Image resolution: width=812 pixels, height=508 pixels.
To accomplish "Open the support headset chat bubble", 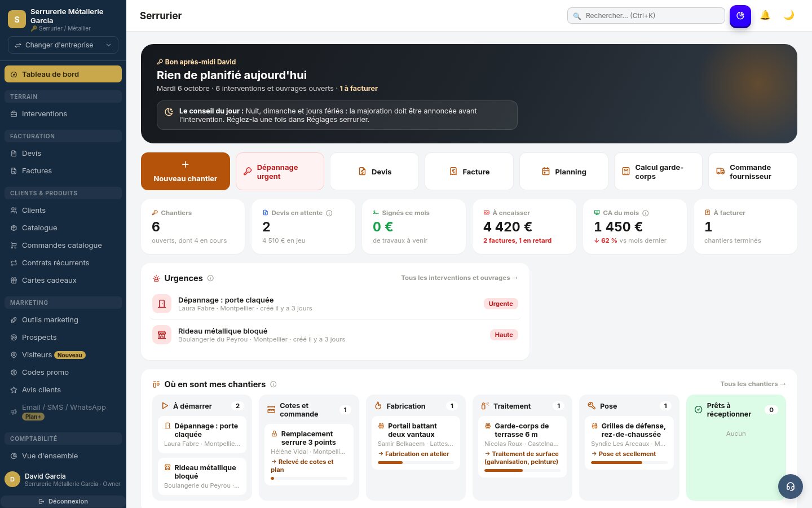I will pyautogui.click(x=791, y=487).
